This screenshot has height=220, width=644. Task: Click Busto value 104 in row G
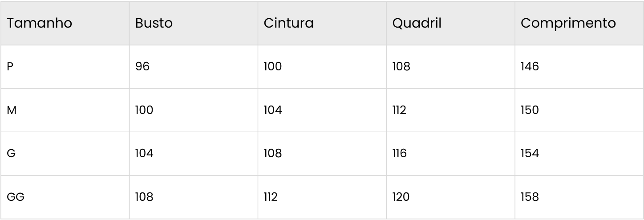pyautogui.click(x=144, y=154)
